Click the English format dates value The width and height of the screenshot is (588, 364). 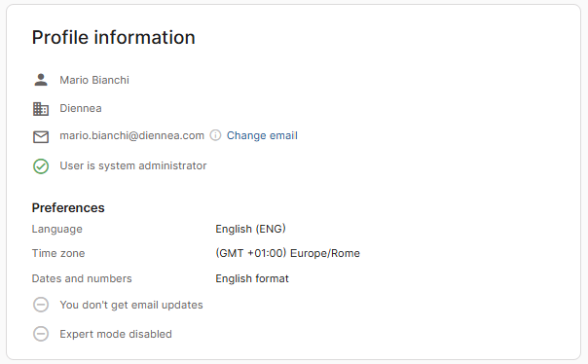pos(252,278)
